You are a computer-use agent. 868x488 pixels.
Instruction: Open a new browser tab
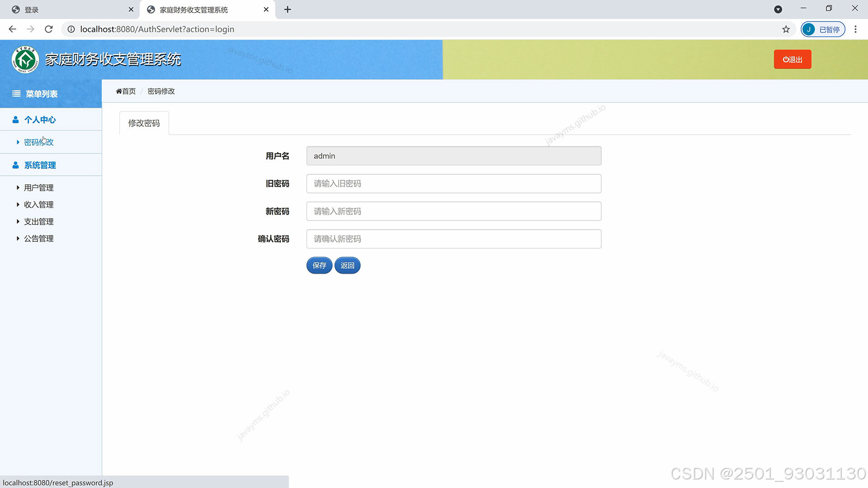tap(288, 9)
